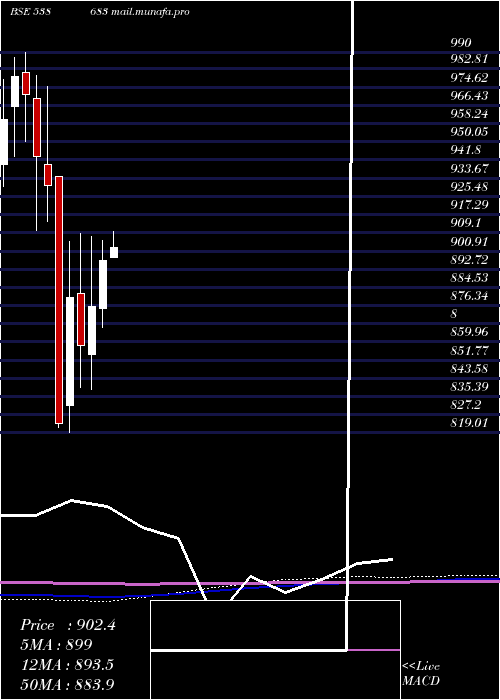
Task: Click the 917.29 price axis label
Action: click(x=469, y=205)
